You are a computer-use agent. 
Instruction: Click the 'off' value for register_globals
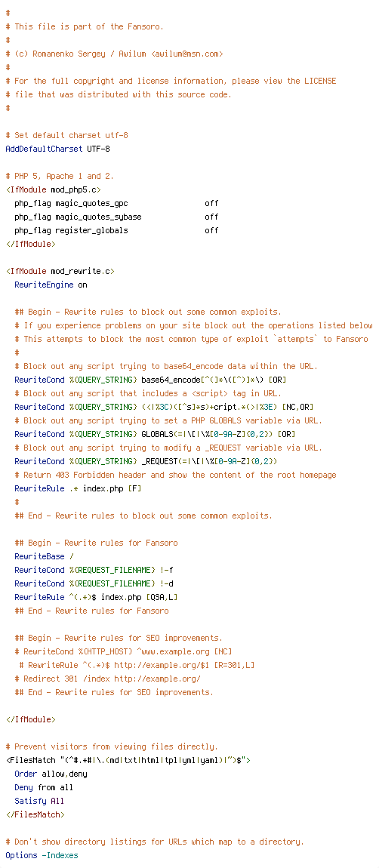pyautogui.click(x=211, y=230)
